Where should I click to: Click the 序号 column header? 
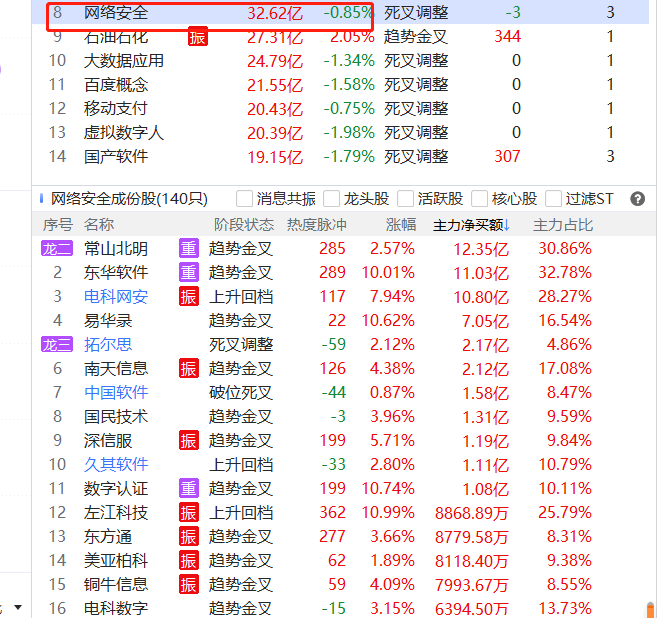[58, 225]
